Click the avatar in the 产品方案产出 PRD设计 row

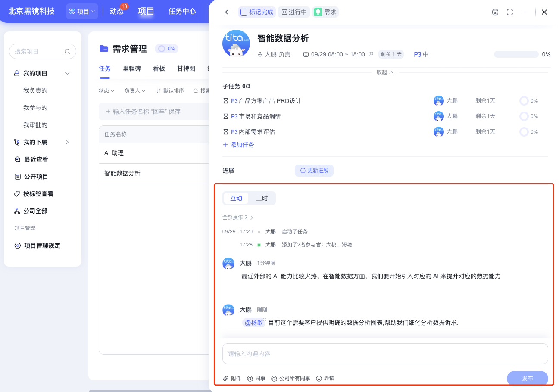[x=439, y=101]
